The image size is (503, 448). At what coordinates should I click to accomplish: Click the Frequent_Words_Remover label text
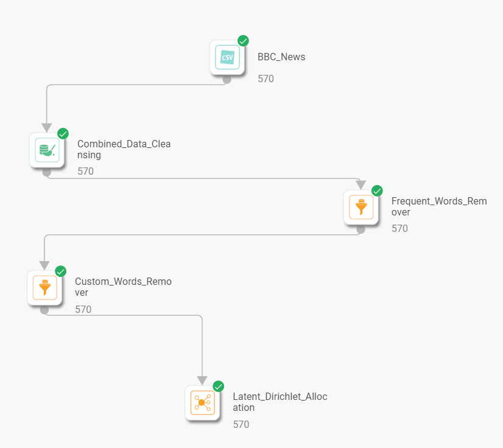[x=439, y=206]
